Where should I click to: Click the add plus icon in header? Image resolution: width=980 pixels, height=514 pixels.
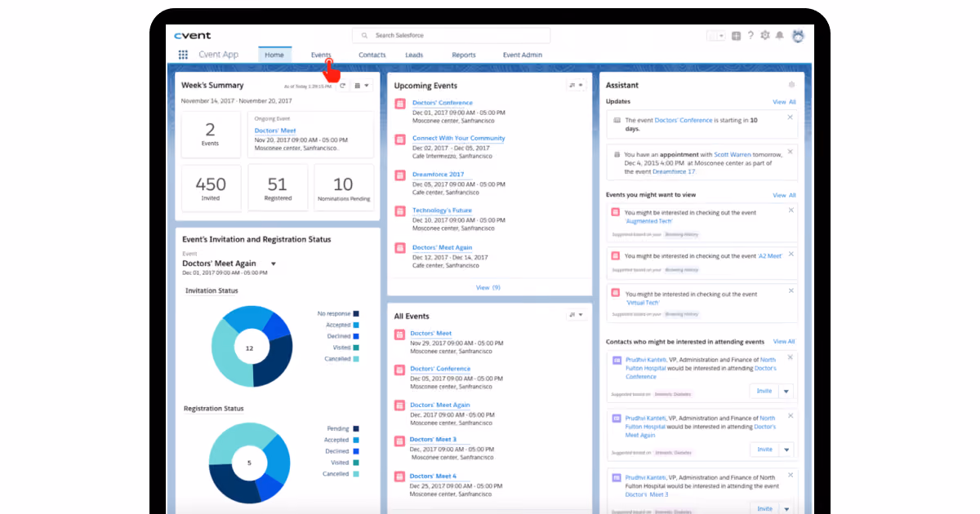point(737,36)
